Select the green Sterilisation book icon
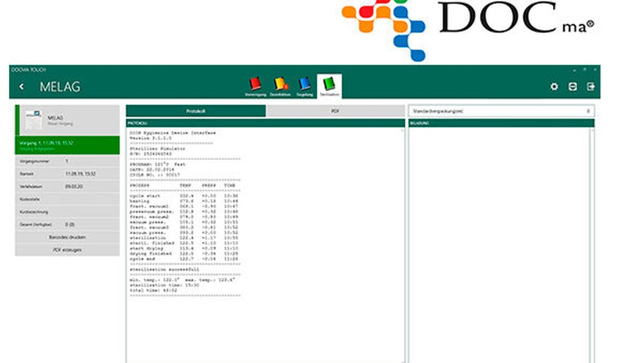This screenshot has width=644, height=363. click(x=330, y=84)
